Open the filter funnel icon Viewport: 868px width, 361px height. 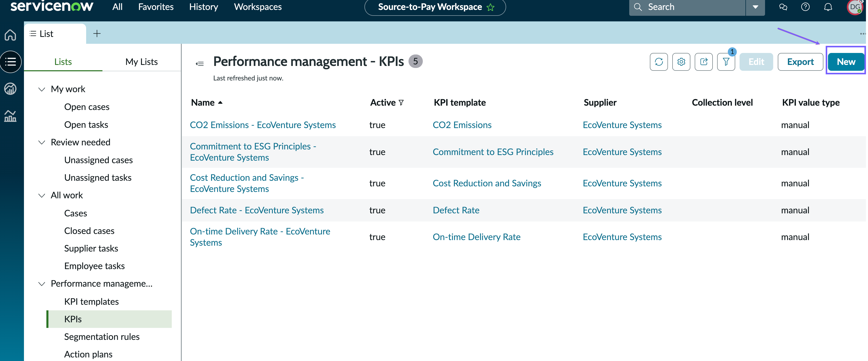click(726, 62)
